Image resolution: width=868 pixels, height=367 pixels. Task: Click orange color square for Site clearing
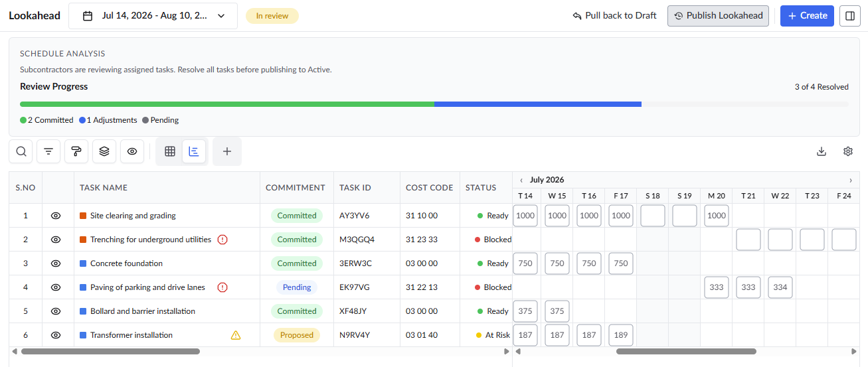tap(83, 216)
